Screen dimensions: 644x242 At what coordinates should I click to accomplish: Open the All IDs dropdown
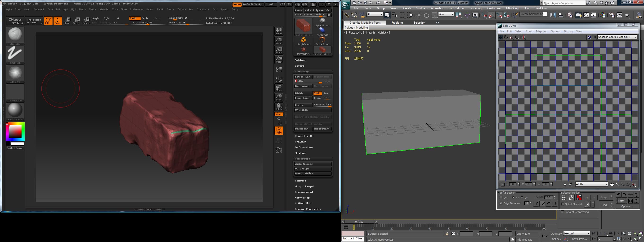[591, 184]
